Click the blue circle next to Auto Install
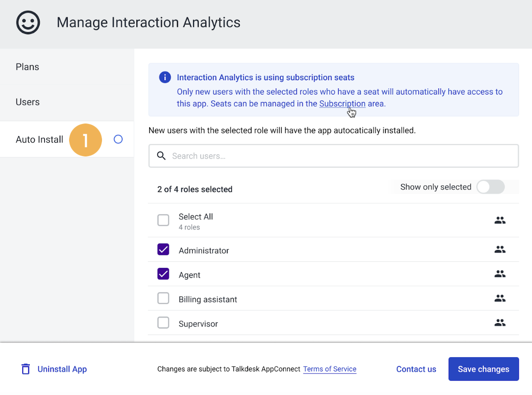Image resolution: width=532 pixels, height=395 pixels. tap(118, 139)
